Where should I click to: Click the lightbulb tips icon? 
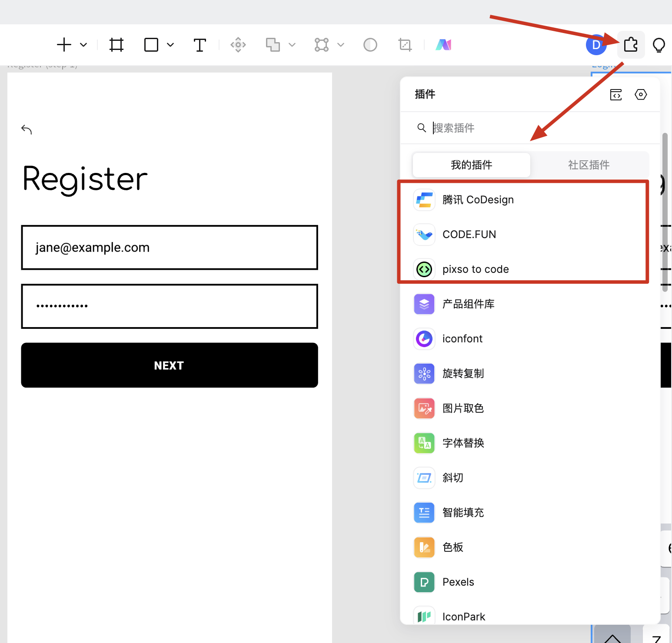pos(659,45)
